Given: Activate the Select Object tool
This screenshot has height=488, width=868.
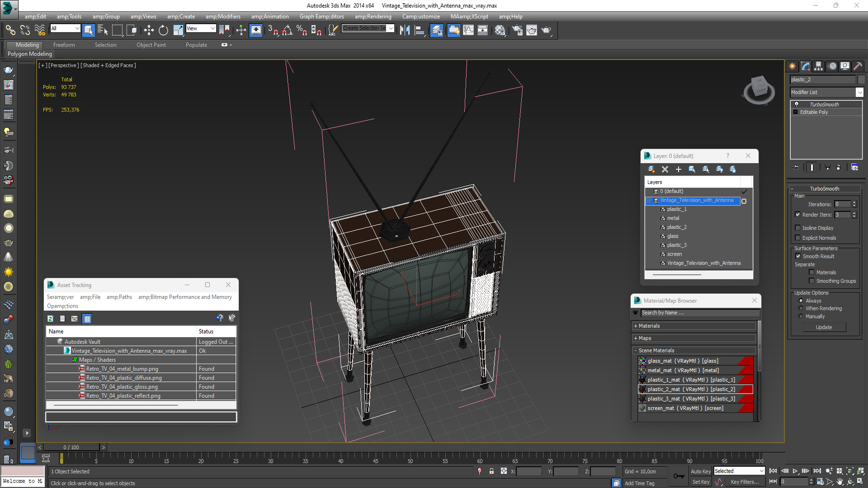Looking at the screenshot, I should (x=88, y=30).
